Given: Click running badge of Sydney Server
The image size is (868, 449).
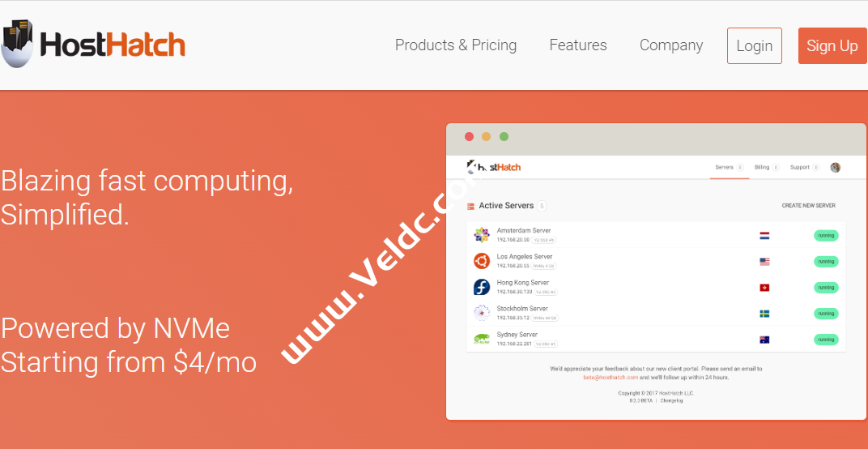Looking at the screenshot, I should (826, 340).
